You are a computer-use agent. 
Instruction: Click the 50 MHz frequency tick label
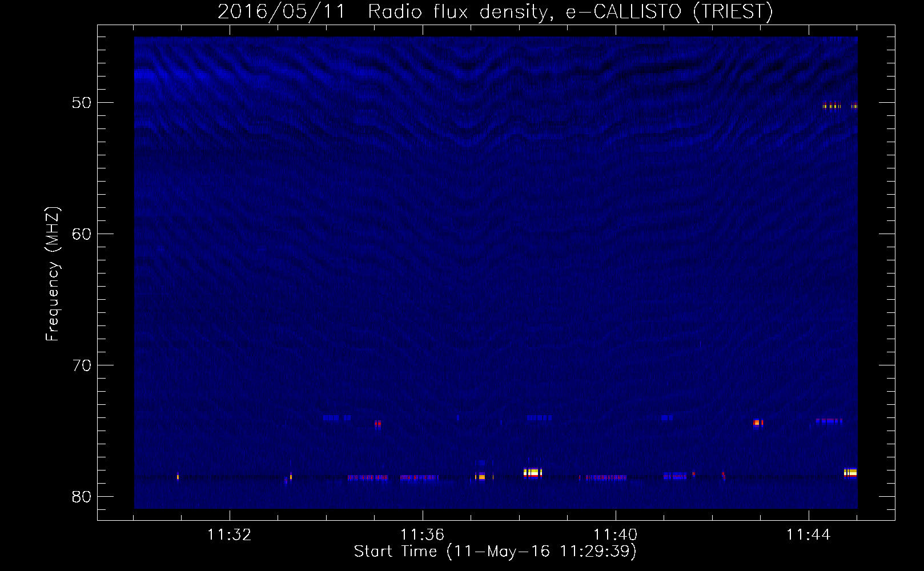click(x=82, y=103)
